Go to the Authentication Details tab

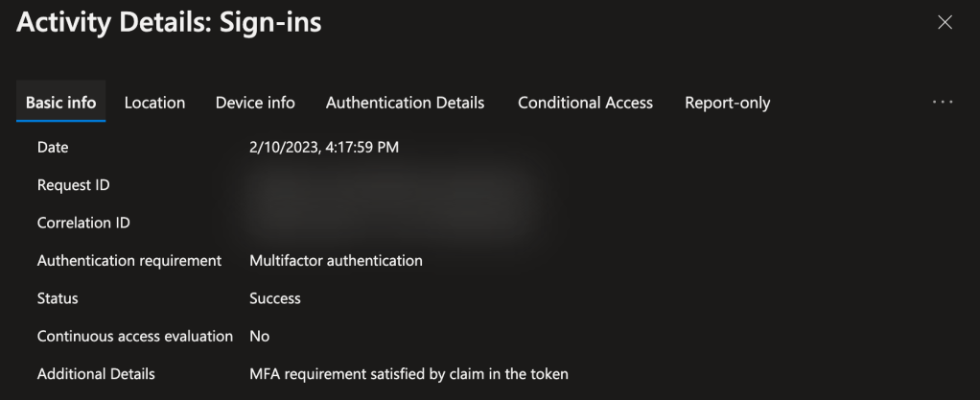point(405,103)
